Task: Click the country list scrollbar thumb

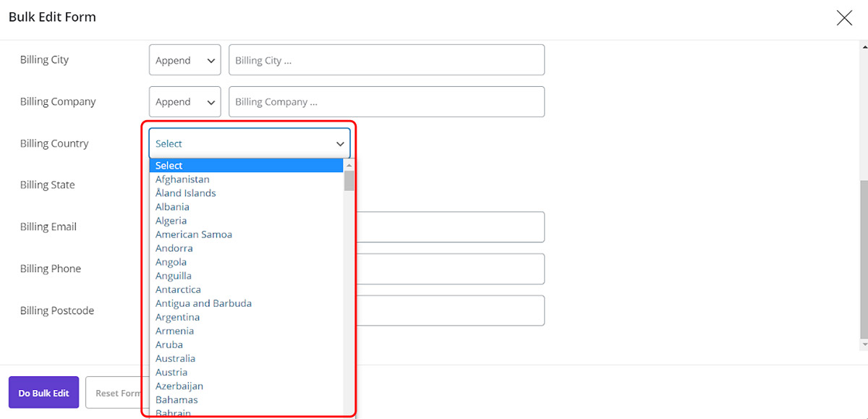Action: 349,181
